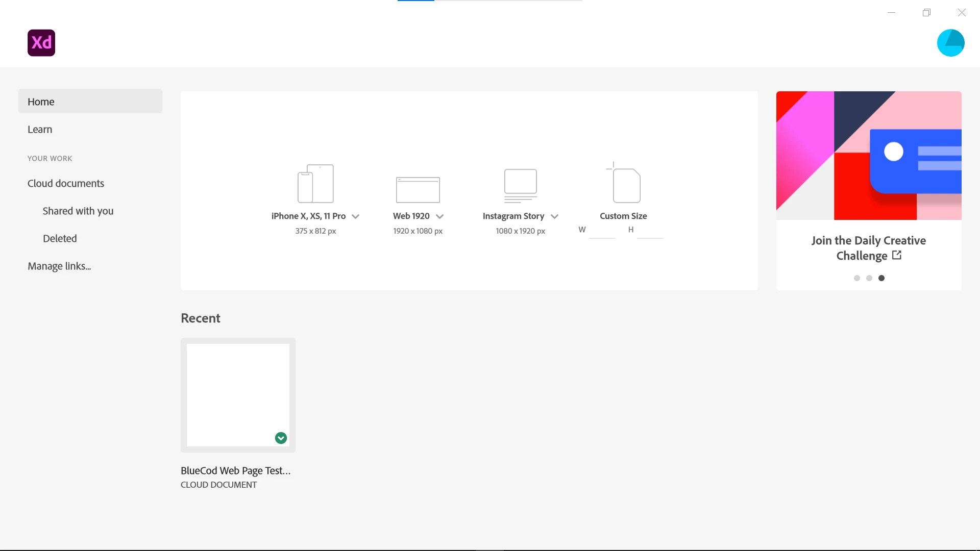Open Join the Daily Creative Challenge link

868,247
